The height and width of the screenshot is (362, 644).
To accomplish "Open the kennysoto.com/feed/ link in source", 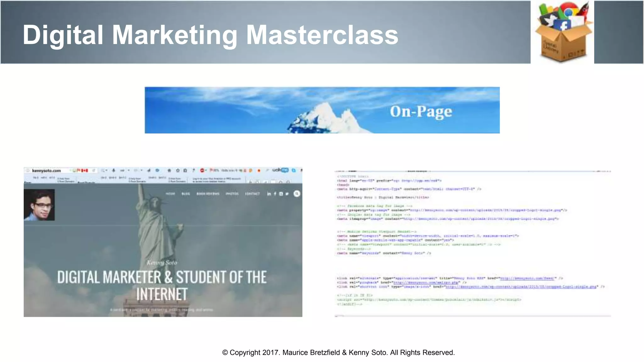I will pyautogui.click(x=527, y=278).
